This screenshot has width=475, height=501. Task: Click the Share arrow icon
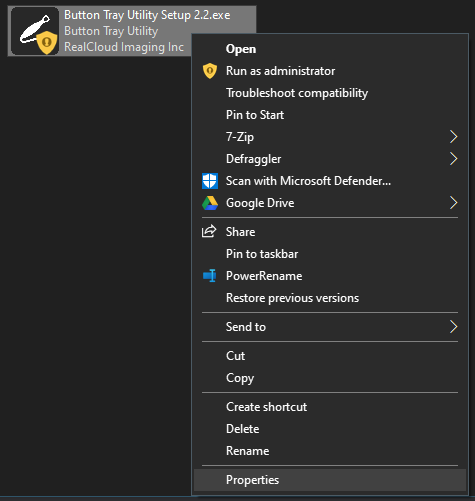[x=209, y=232]
